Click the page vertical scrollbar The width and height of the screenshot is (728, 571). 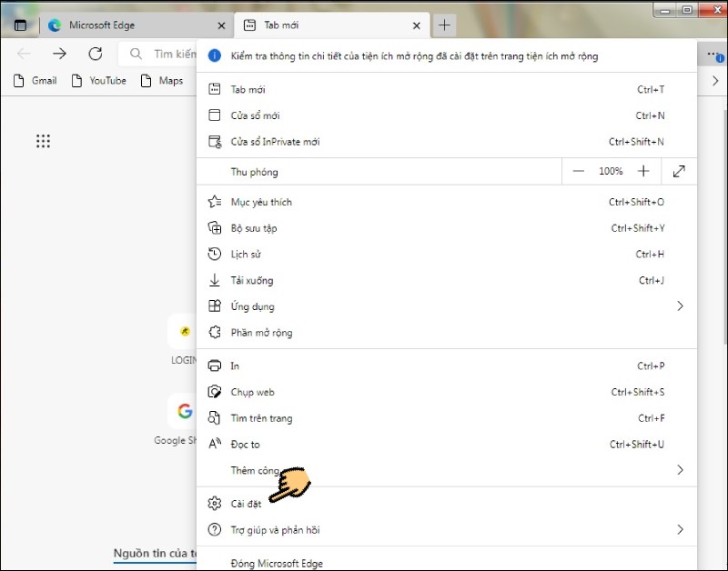pyautogui.click(x=725, y=227)
